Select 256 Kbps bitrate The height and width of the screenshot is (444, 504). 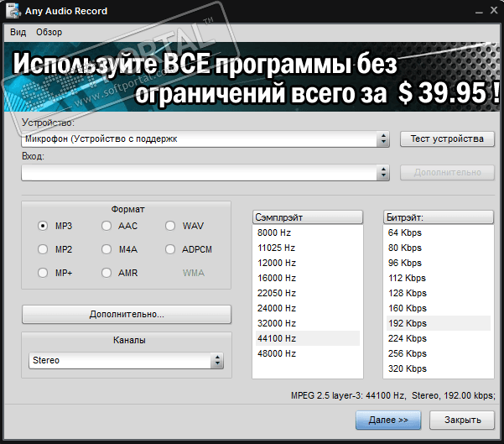tap(439, 353)
